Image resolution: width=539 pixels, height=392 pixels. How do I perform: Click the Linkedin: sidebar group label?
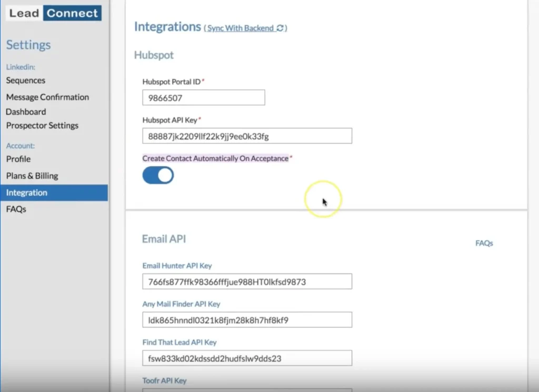(x=21, y=67)
